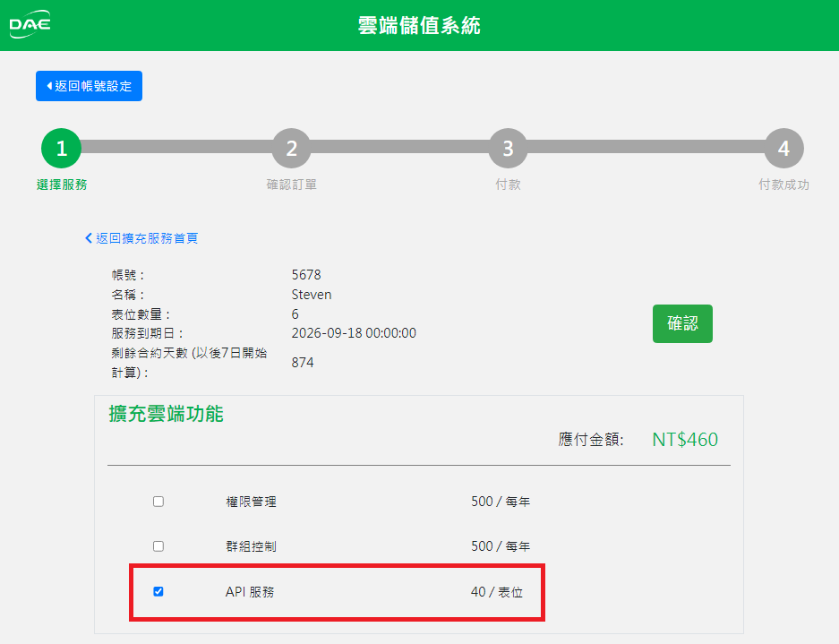Click step 1 circle 選擇服務

pos(61,149)
